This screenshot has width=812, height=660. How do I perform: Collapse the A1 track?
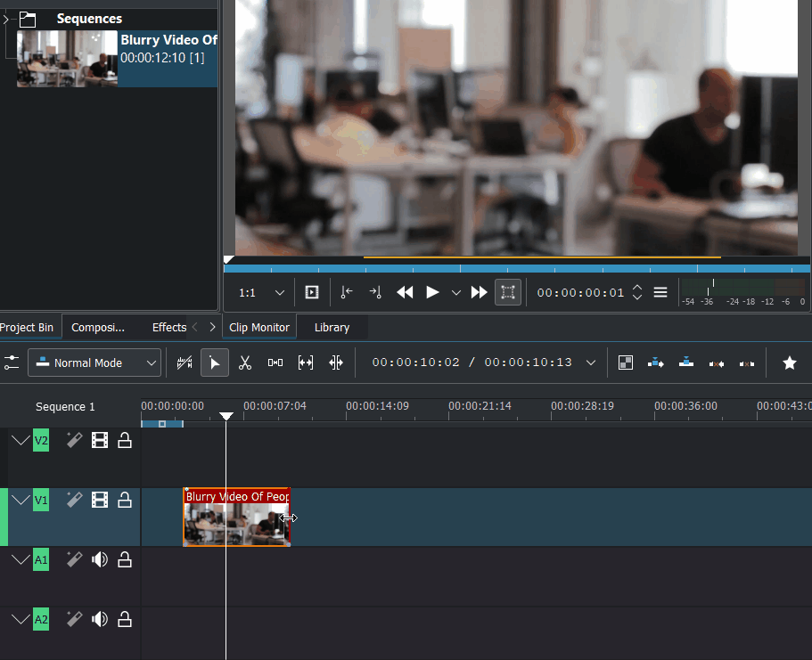click(21, 559)
